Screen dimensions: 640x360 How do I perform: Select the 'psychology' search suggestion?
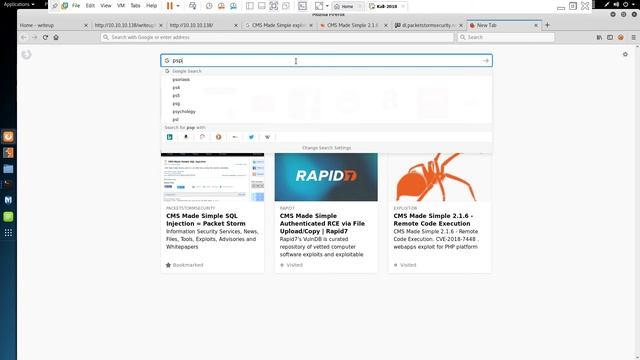pyautogui.click(x=326, y=111)
